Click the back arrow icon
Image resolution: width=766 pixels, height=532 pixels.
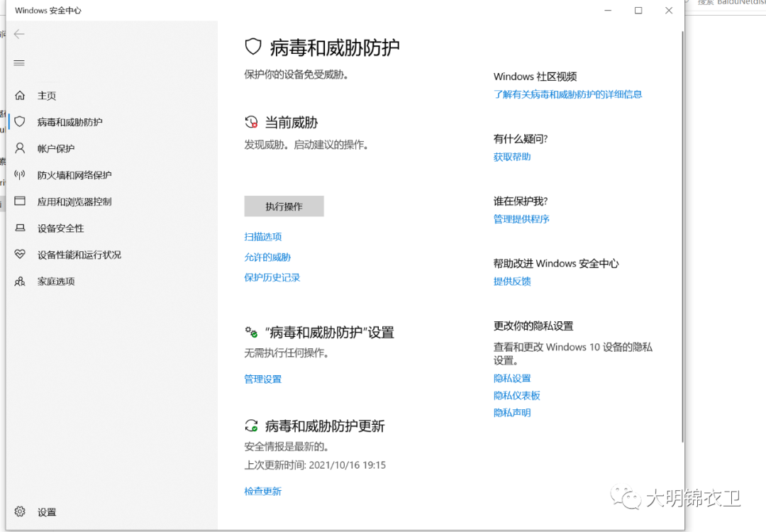(x=19, y=34)
